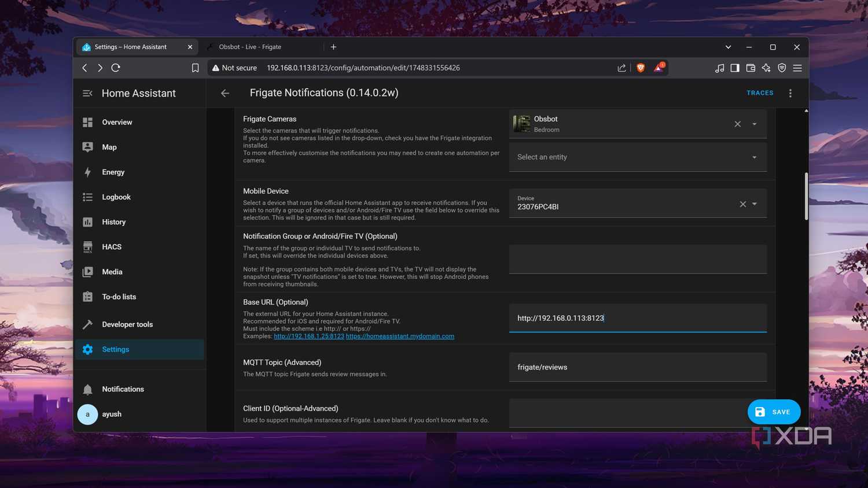The width and height of the screenshot is (868, 488).
Task: Click the share page icon in address bar
Action: pyautogui.click(x=621, y=68)
